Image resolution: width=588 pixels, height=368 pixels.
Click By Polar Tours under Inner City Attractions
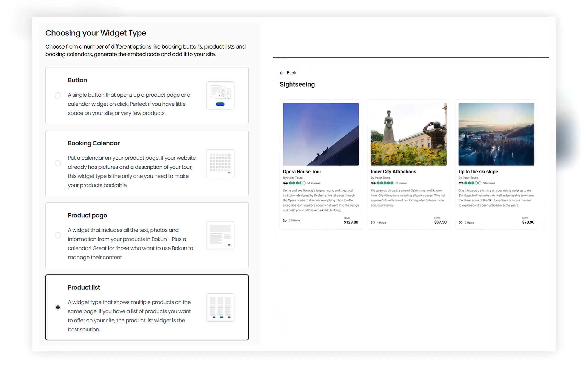380,178
